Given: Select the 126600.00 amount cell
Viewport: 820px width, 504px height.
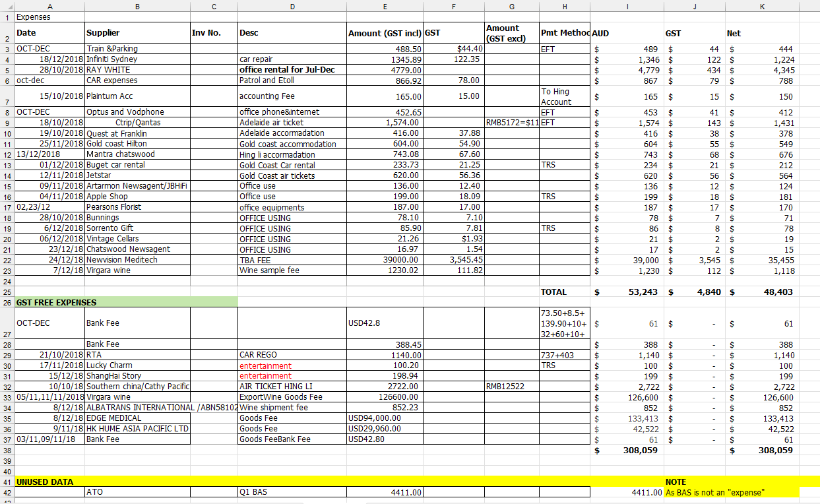Looking at the screenshot, I should pyautogui.click(x=385, y=397).
